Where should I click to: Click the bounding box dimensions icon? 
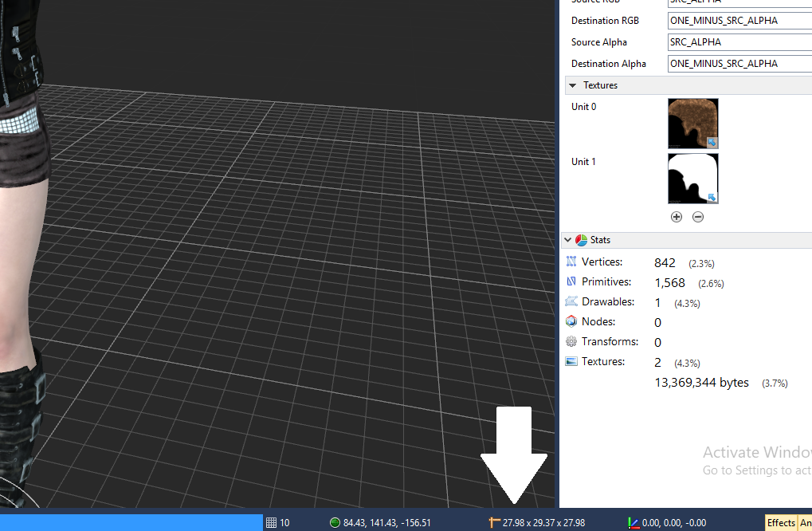pyautogui.click(x=495, y=523)
